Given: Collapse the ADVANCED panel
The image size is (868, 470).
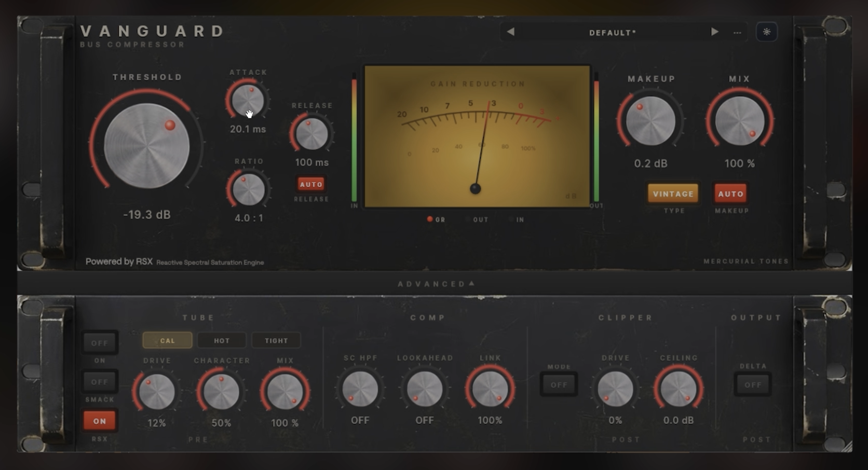Looking at the screenshot, I should (436, 284).
